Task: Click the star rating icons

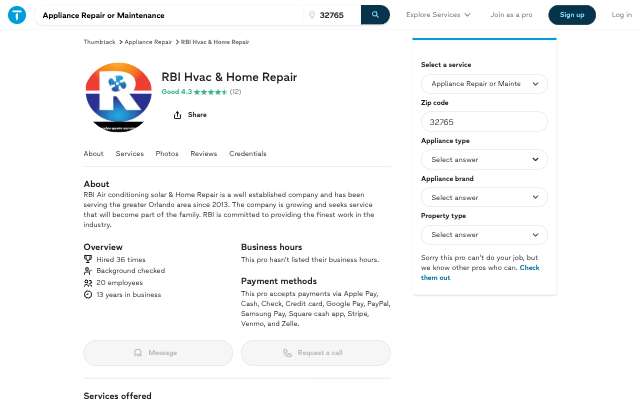Action: (x=210, y=92)
